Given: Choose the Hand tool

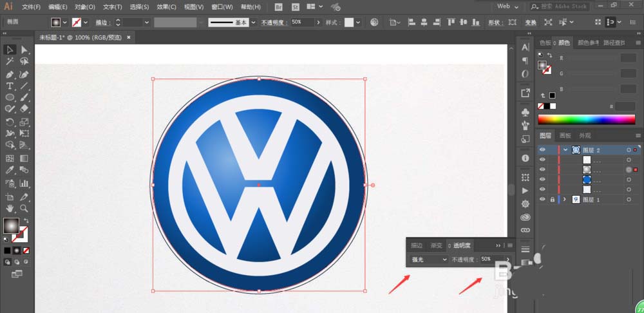Looking at the screenshot, I should (x=10, y=209).
